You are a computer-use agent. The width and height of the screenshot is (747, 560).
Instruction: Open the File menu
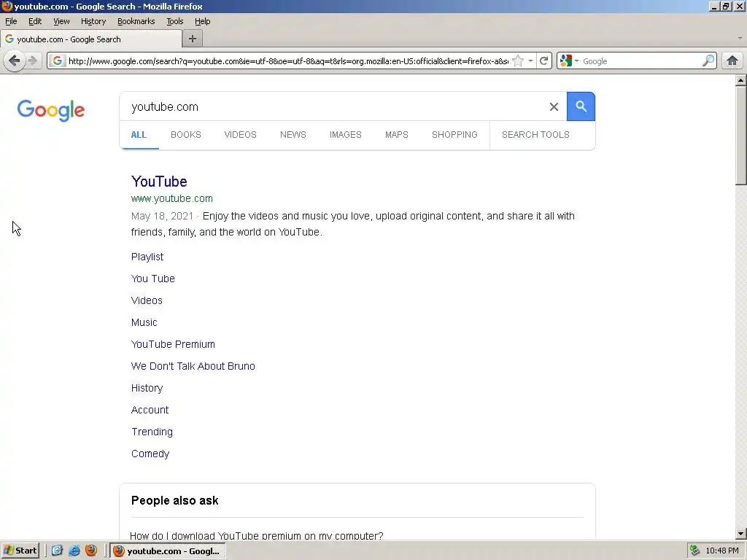point(11,21)
